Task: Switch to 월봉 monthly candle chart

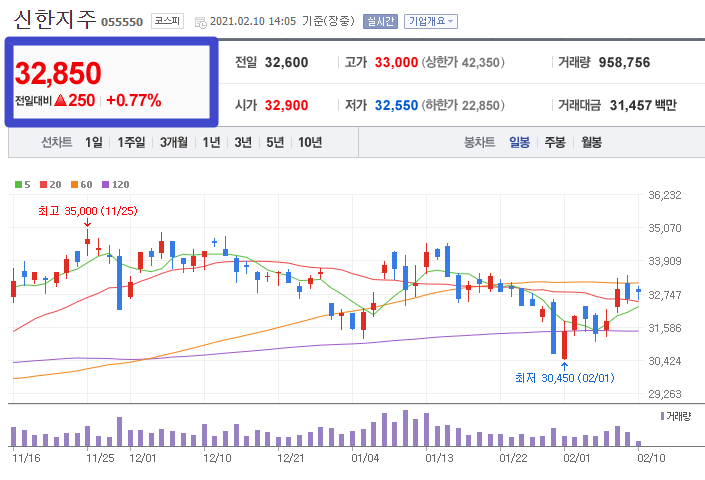Action: (x=591, y=142)
